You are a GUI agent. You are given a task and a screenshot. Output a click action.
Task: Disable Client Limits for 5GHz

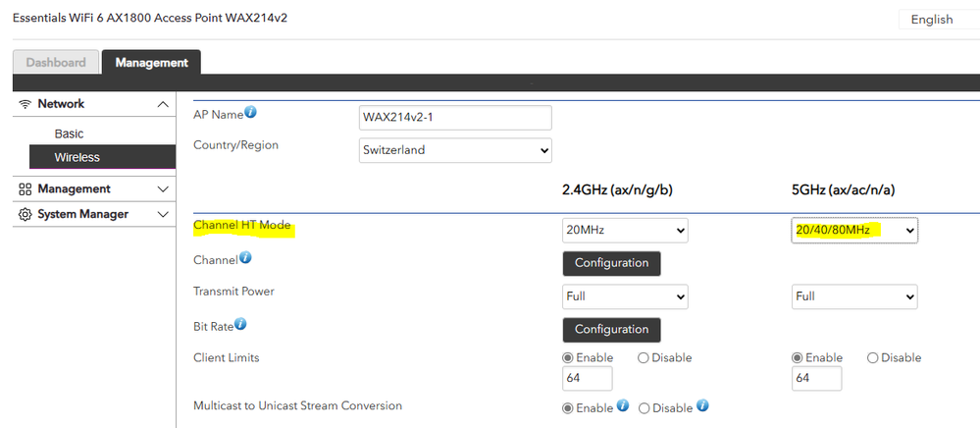pyautogui.click(x=872, y=358)
